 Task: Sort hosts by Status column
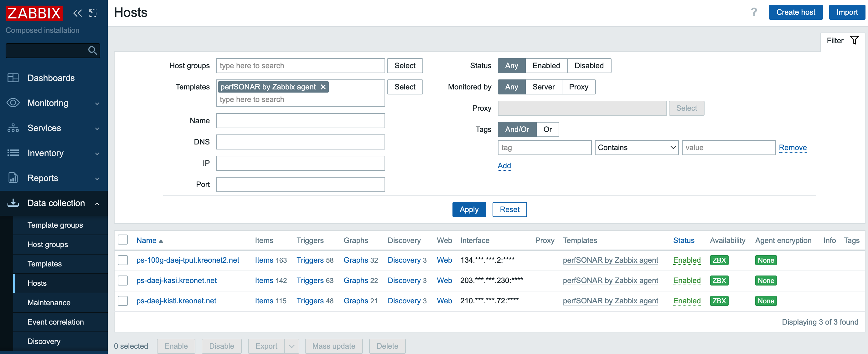pyautogui.click(x=683, y=240)
